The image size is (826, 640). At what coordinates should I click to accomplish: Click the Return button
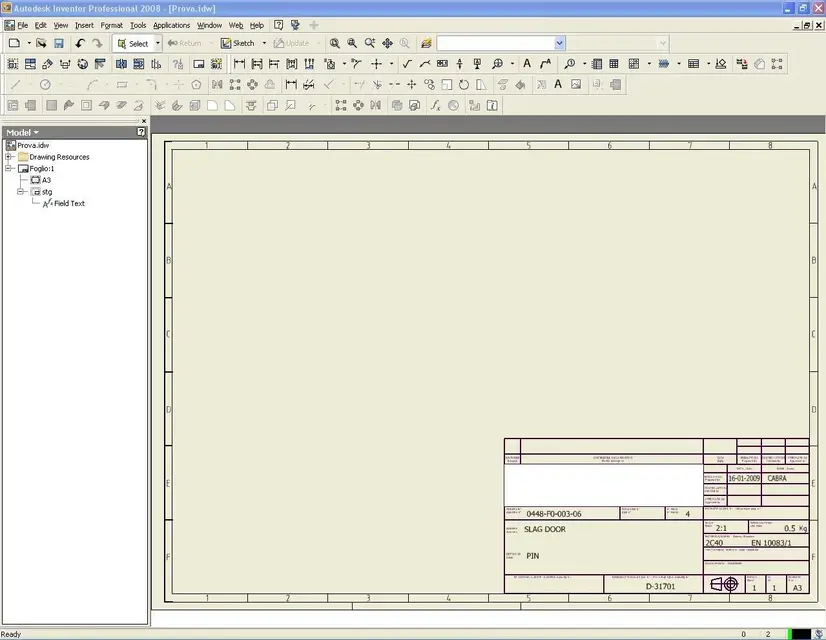184,43
